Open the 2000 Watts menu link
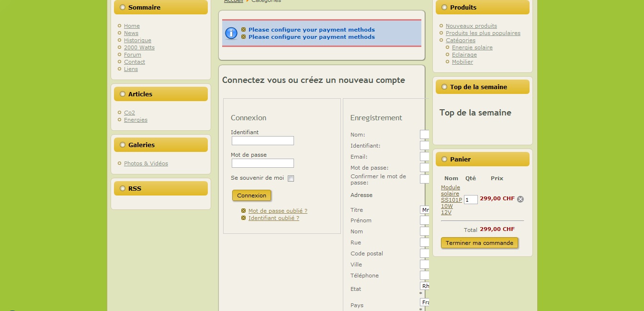This screenshot has width=644, height=311. (139, 47)
